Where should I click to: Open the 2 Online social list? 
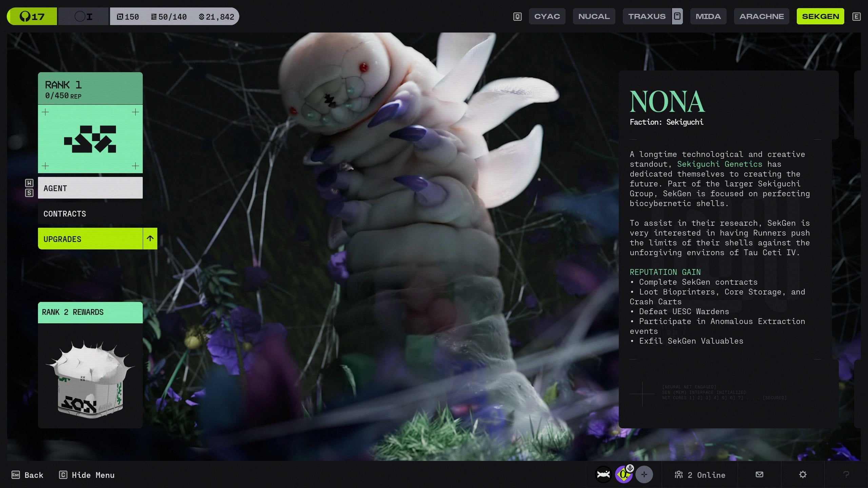coord(700,475)
